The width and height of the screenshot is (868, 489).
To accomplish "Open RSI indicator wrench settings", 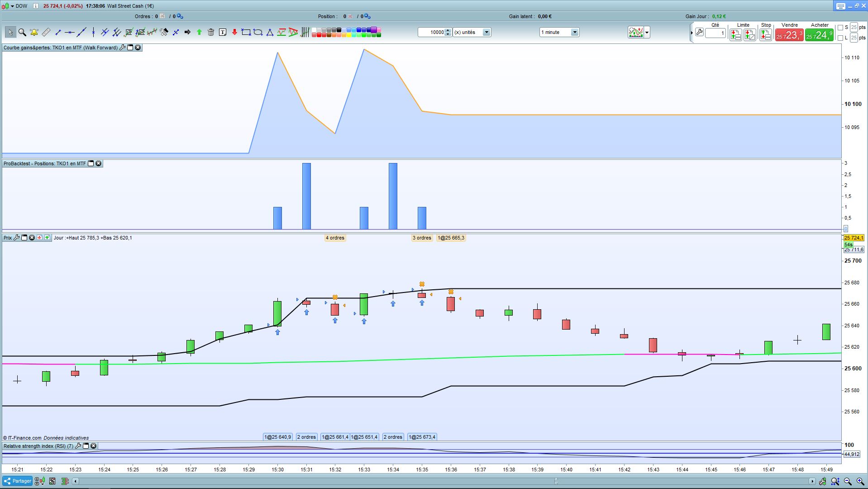I will [x=78, y=446].
